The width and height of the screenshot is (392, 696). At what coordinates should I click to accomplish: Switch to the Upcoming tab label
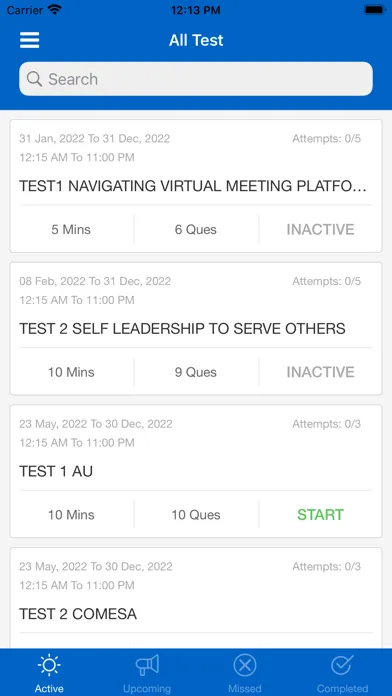point(147,688)
